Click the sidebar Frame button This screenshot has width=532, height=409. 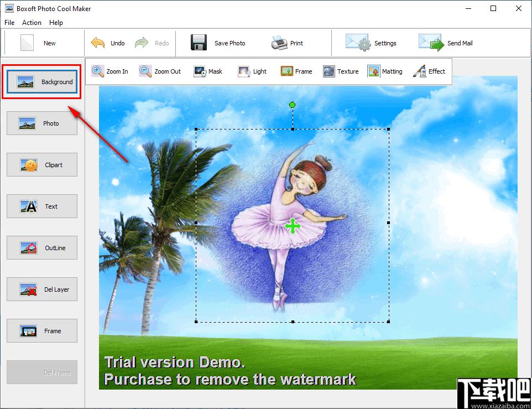(41, 330)
